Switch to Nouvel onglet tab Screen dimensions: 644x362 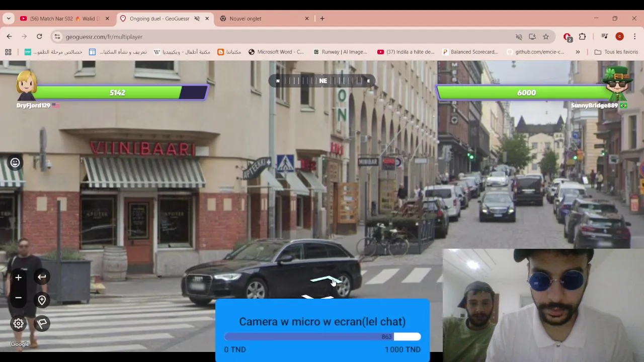point(264,19)
